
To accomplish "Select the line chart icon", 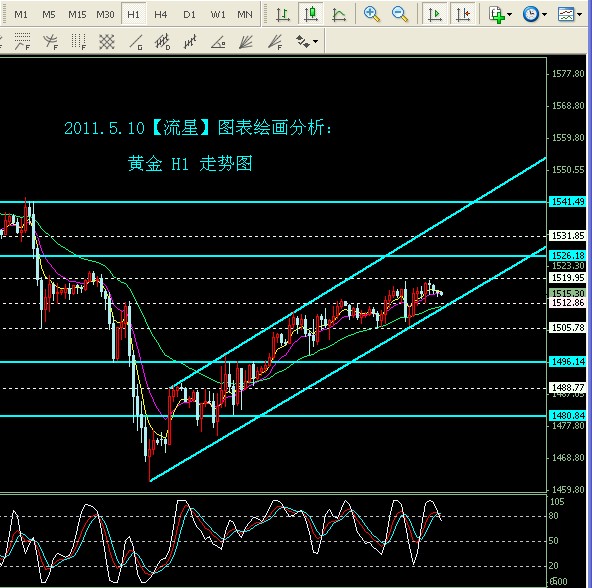I will (339, 14).
